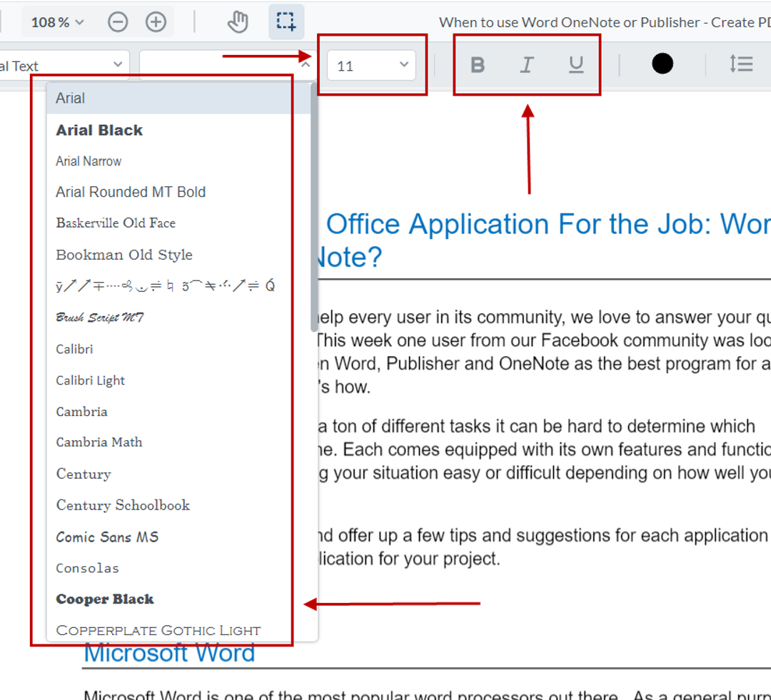
Task: Choose Copperplate Gothic Light font
Action: click(x=178, y=629)
